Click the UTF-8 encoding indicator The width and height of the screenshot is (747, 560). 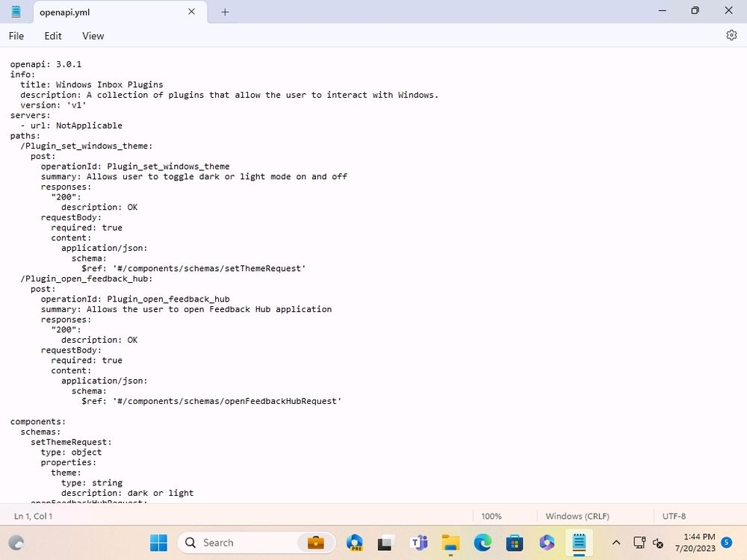click(x=674, y=516)
